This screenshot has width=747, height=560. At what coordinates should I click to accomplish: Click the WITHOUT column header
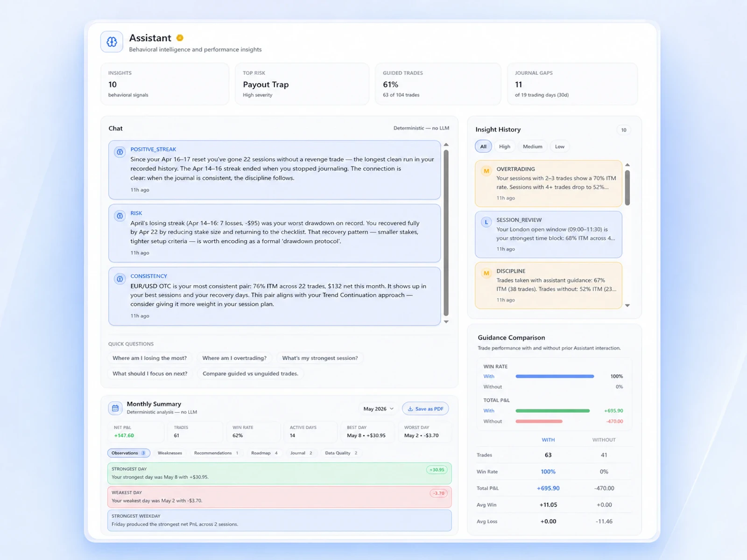[x=604, y=440]
